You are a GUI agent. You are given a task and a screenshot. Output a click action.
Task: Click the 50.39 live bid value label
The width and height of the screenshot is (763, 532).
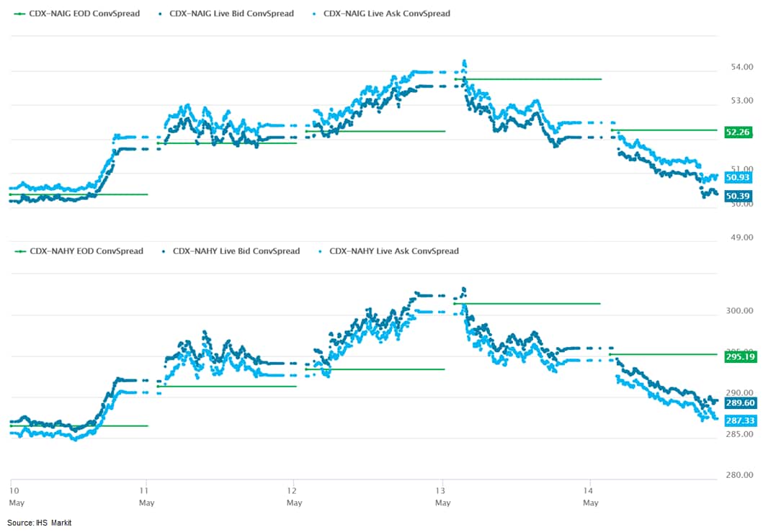pos(738,196)
